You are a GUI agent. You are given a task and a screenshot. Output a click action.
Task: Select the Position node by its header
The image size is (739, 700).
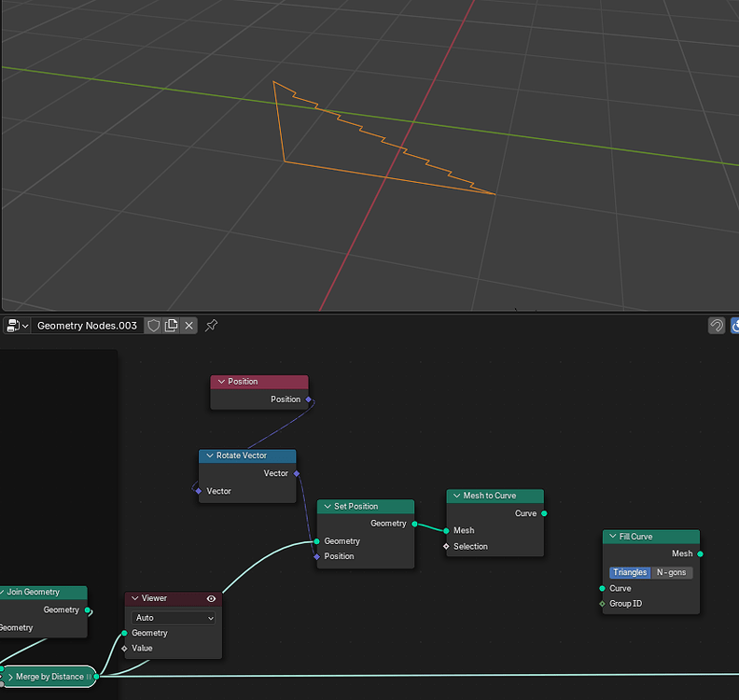click(x=259, y=382)
